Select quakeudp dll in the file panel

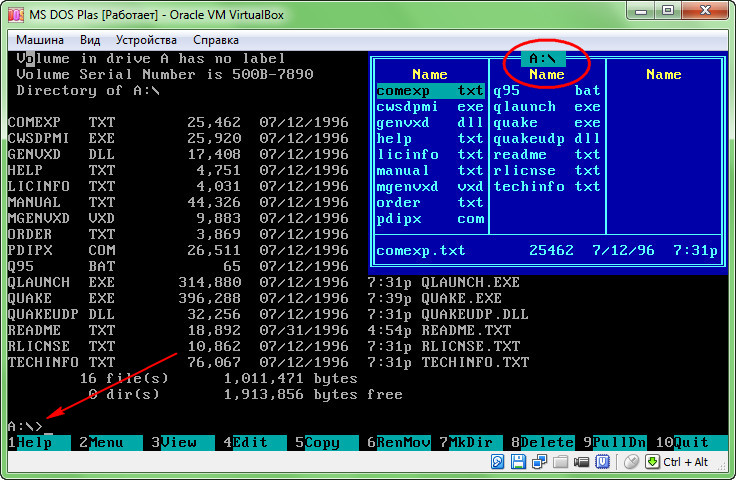coord(547,138)
